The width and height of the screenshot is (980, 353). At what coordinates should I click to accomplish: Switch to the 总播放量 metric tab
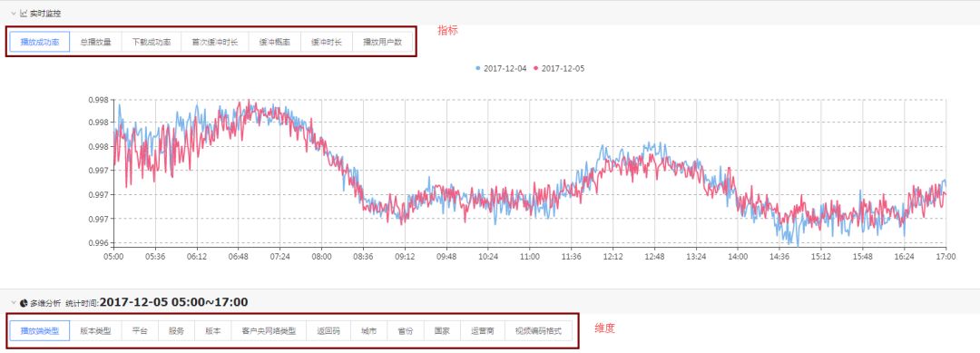95,43
